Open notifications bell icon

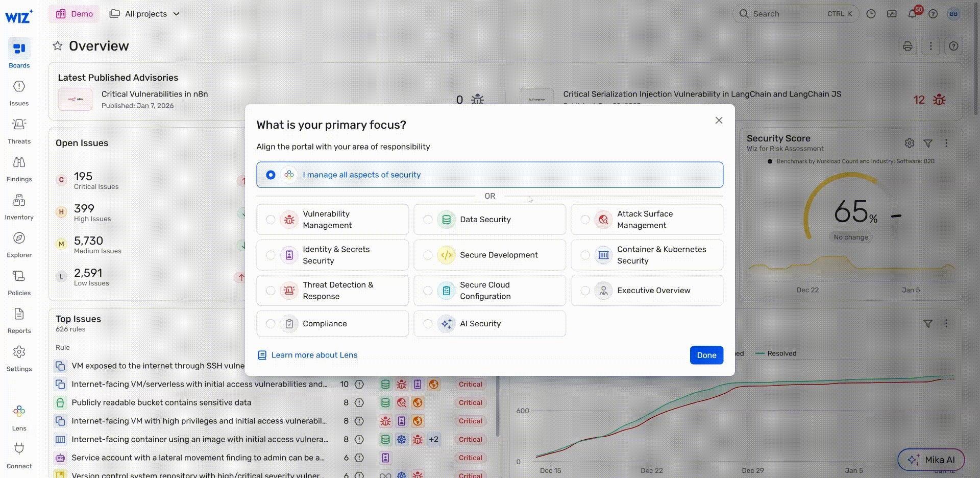(913, 14)
